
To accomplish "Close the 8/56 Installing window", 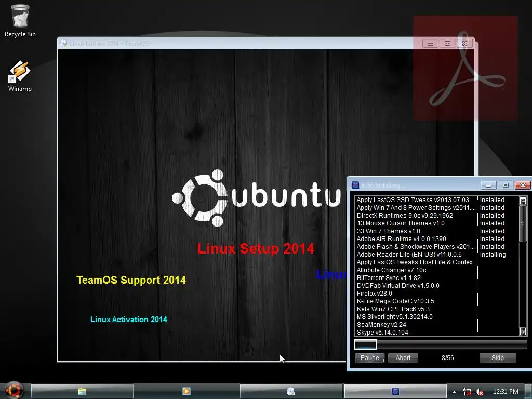I will pos(523,185).
